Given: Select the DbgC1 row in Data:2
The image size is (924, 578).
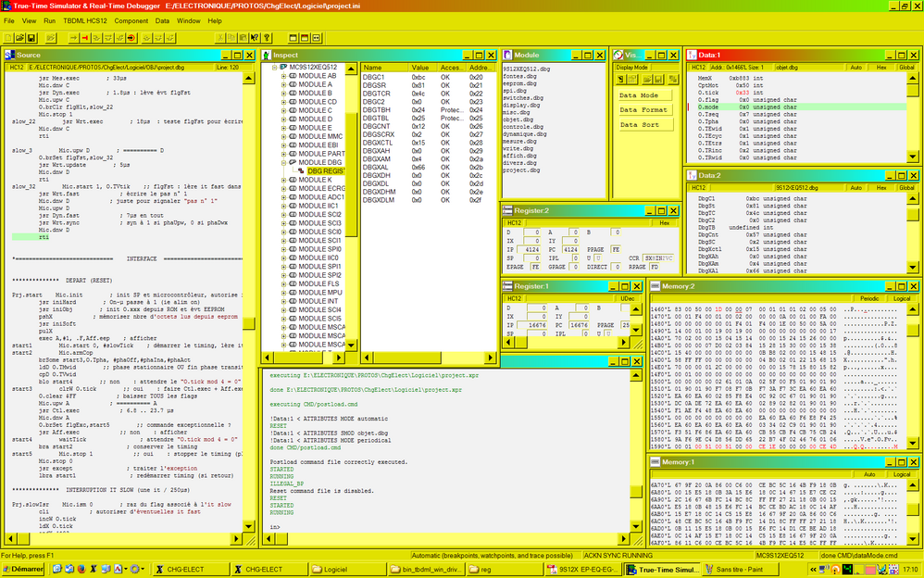Looking at the screenshot, I should click(x=797, y=199).
